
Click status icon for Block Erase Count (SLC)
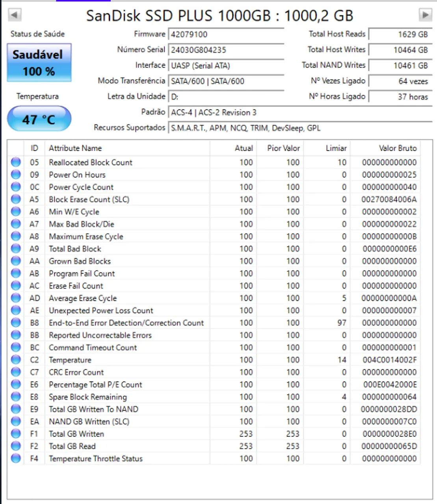(16, 199)
